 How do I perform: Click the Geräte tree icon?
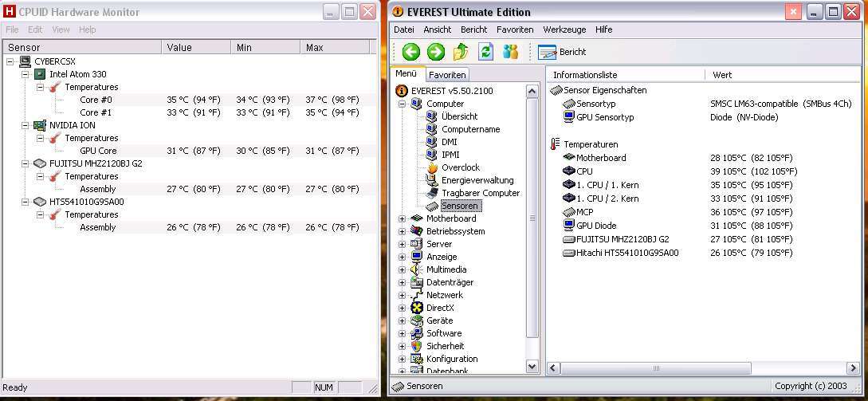tap(417, 320)
